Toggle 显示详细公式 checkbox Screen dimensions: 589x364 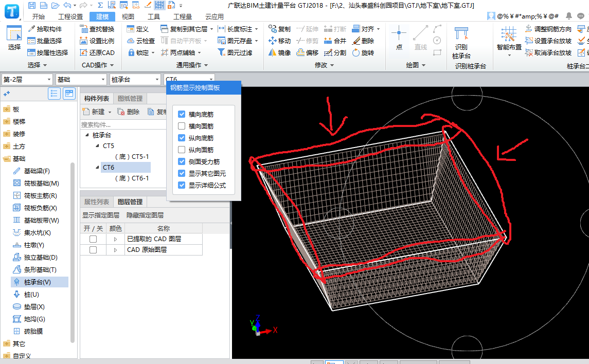pyautogui.click(x=182, y=185)
